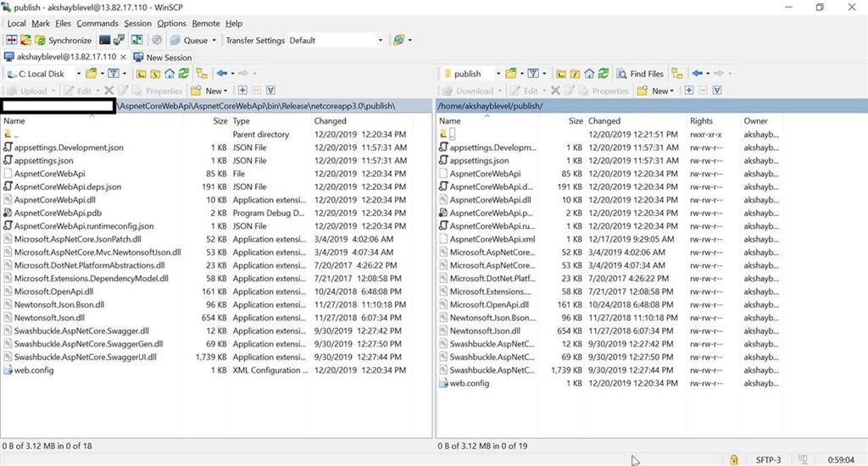The width and height of the screenshot is (868, 466).
Task: Open session in PuTTY icon
Action: tap(119, 40)
